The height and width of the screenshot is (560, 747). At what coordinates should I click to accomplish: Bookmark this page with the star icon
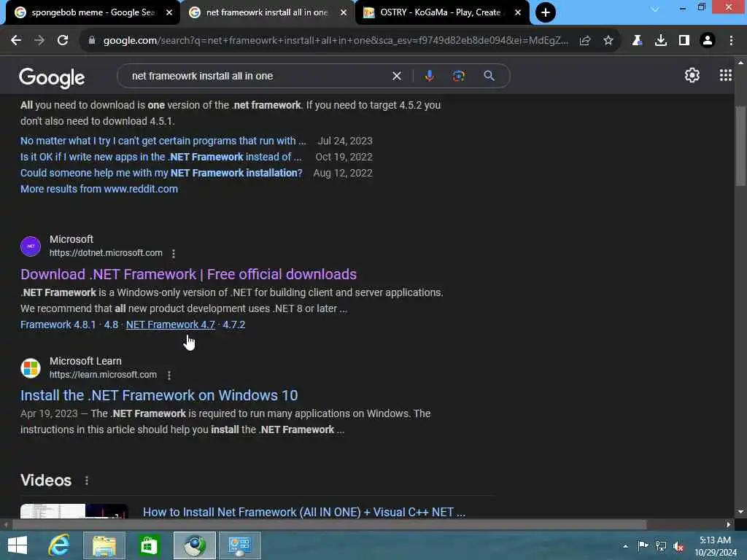[608, 41]
